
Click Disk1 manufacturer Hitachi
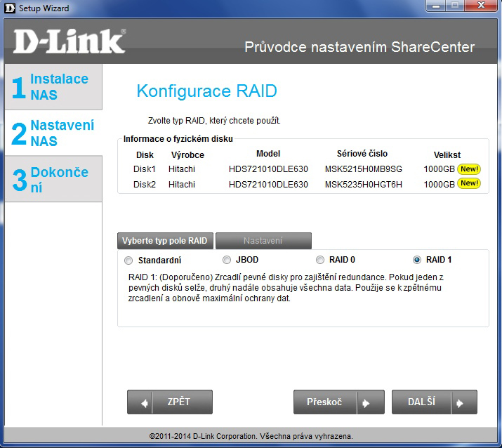[x=182, y=169]
